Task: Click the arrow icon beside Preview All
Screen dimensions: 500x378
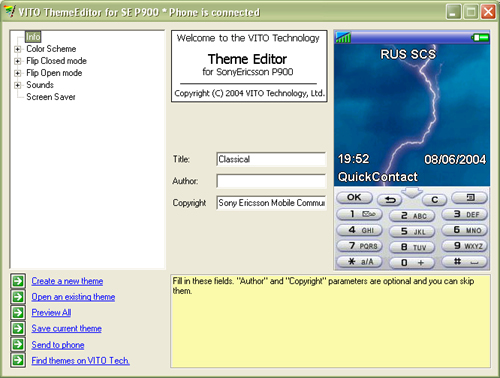Action: point(18,313)
